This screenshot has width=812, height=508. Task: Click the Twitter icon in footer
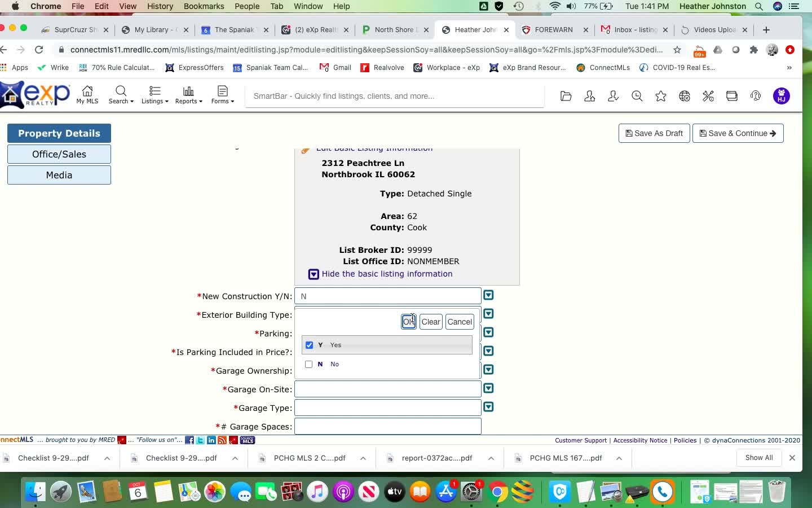200,440
